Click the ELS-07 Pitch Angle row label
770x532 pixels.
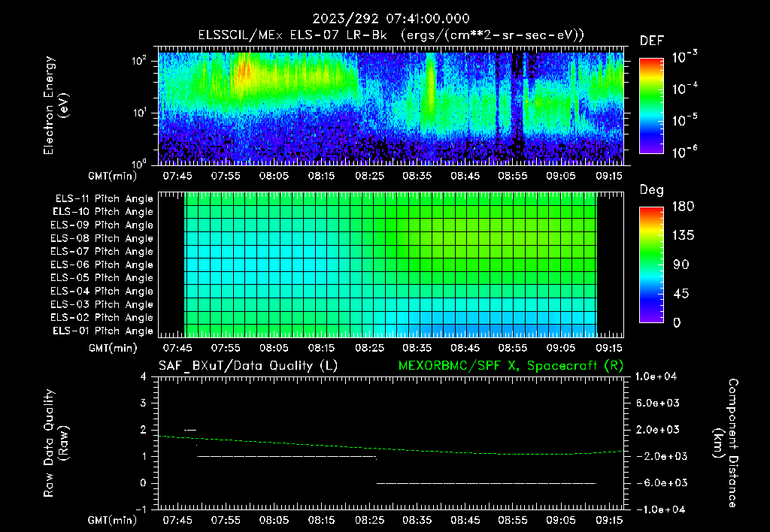(x=102, y=251)
